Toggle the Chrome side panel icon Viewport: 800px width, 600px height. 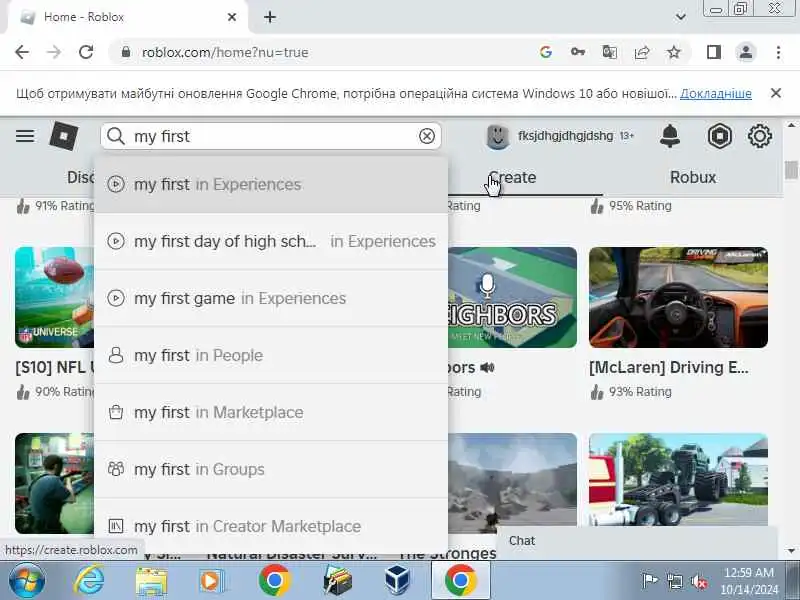pyautogui.click(x=714, y=52)
